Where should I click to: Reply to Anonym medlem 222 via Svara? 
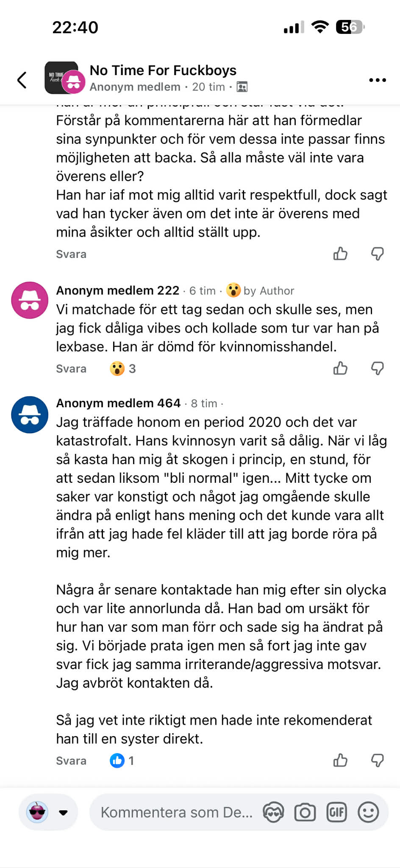pyautogui.click(x=71, y=369)
